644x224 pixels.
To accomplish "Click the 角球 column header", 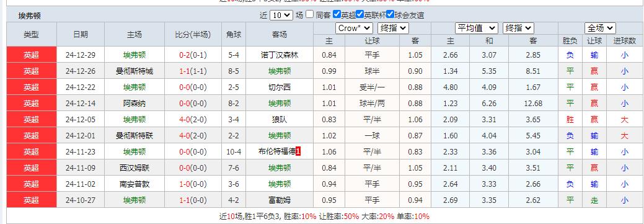I will pos(234,35).
